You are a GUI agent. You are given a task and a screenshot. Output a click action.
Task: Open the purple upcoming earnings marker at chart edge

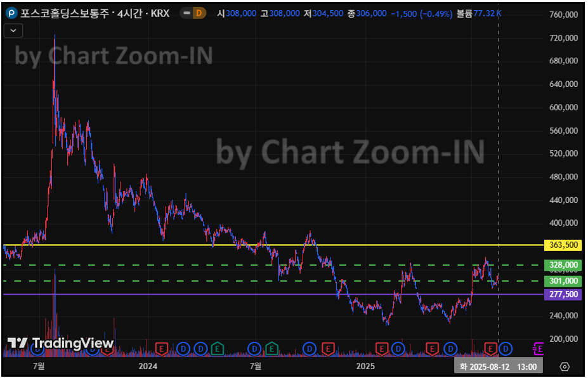pos(538,349)
